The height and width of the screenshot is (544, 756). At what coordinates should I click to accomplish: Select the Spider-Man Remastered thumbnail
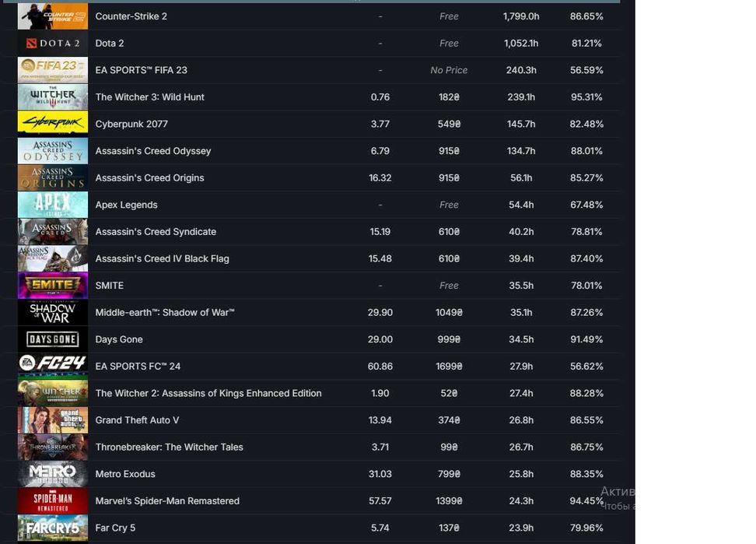coord(53,501)
